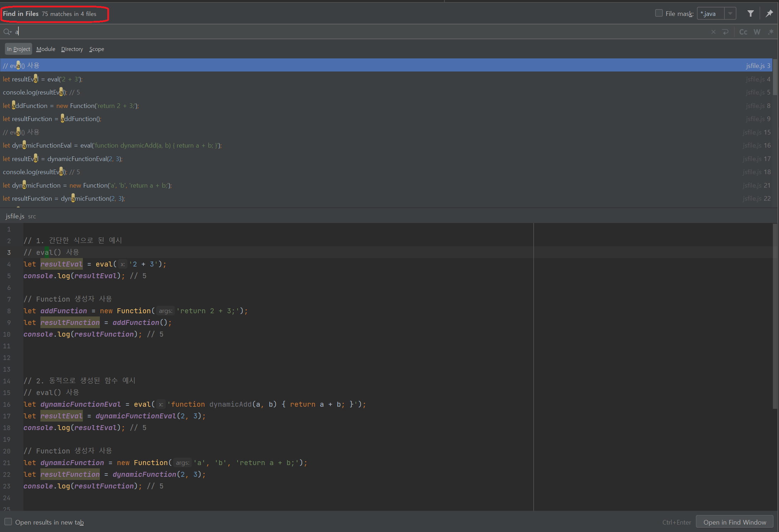This screenshot has width=779, height=532.
Task: Check Open results in new tab
Action: click(x=8, y=522)
